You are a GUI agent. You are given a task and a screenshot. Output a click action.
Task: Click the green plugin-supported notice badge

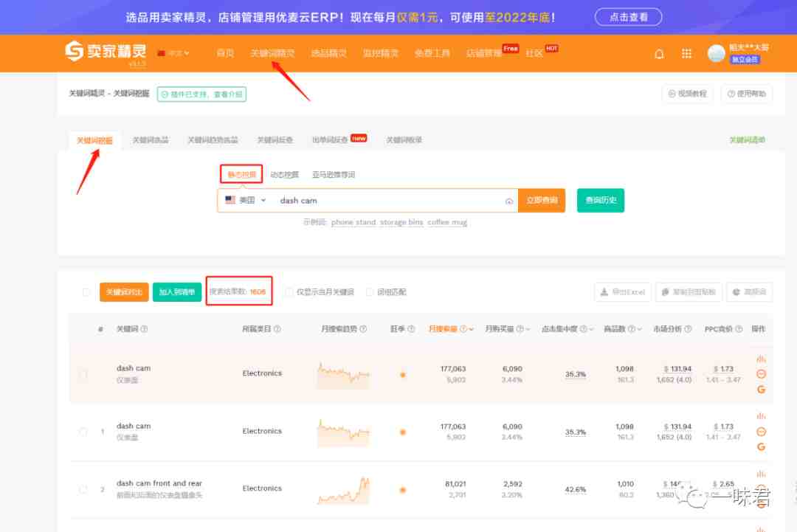tap(201, 94)
